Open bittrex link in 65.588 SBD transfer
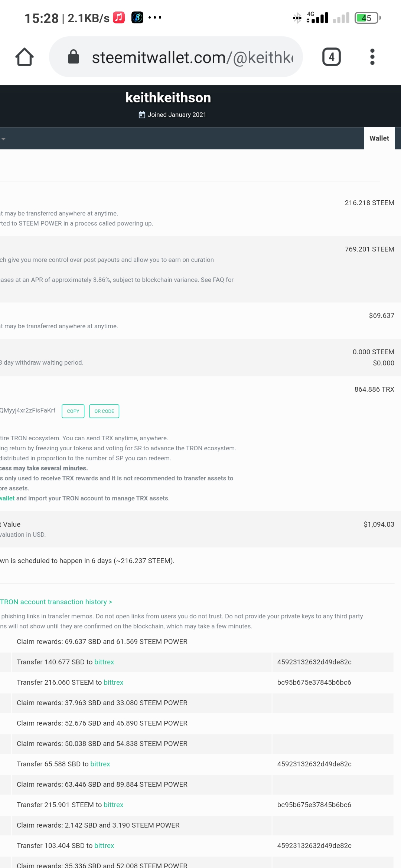This screenshot has width=401, height=868. (100, 764)
